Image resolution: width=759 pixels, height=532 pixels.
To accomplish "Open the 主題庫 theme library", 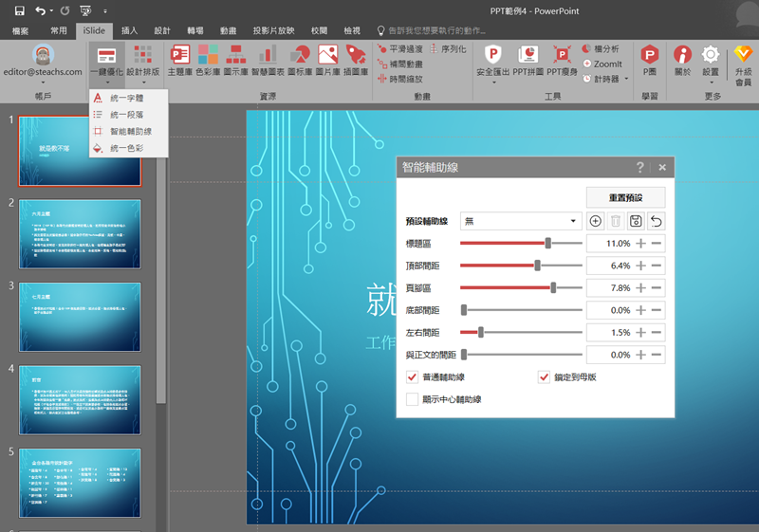I will (179, 59).
